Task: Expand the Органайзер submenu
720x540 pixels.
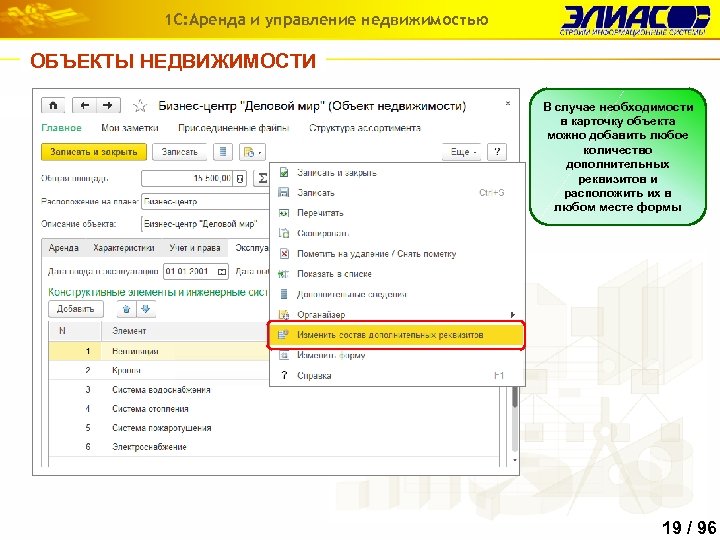Action: point(397,315)
